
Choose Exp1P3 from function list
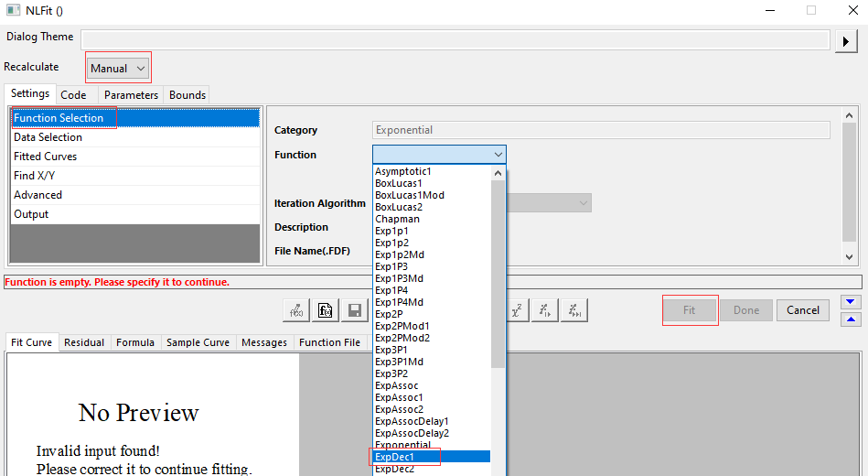pos(433,267)
